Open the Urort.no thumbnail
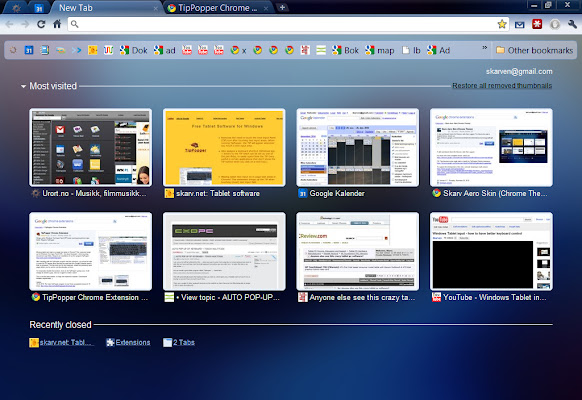This screenshot has width=582, height=400. point(91,147)
